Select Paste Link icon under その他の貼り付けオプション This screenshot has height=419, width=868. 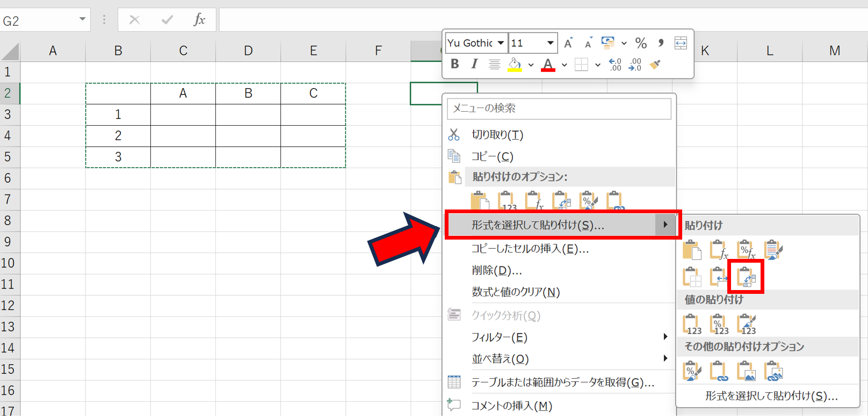pyautogui.click(x=719, y=371)
